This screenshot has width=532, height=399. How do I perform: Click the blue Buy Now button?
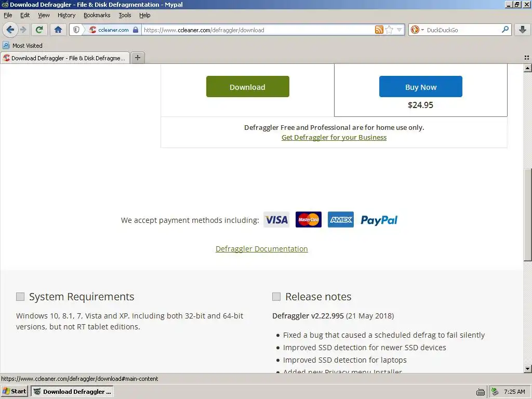pyautogui.click(x=421, y=87)
